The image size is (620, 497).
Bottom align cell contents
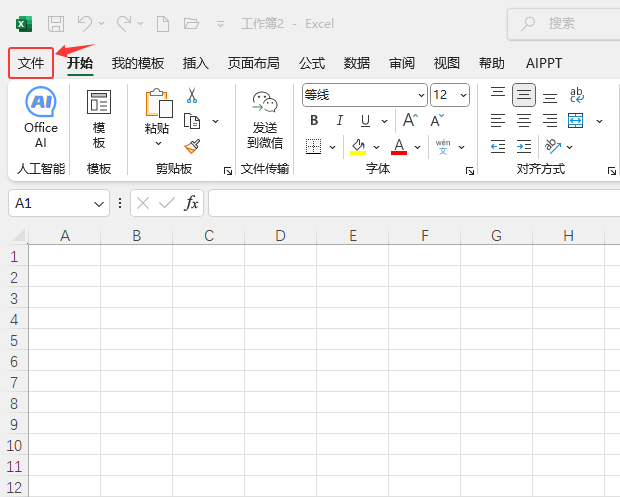tap(550, 97)
